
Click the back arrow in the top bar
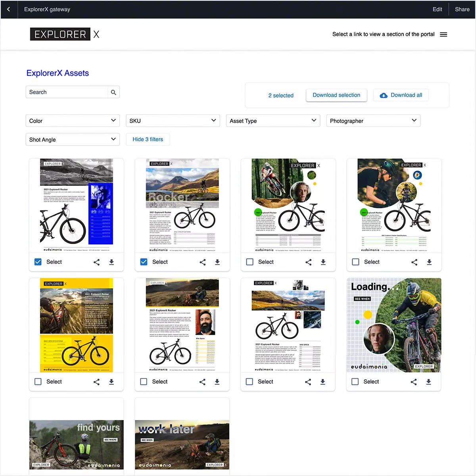9,9
